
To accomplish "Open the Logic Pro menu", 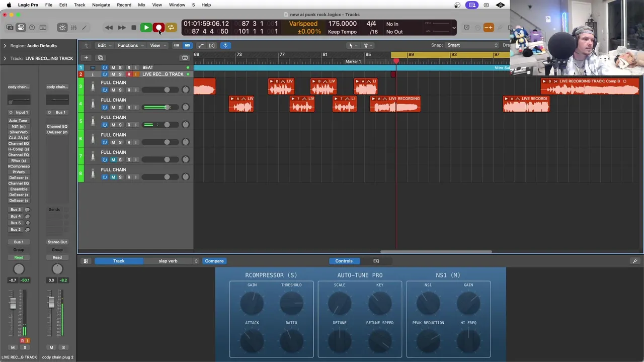I will point(28,5).
